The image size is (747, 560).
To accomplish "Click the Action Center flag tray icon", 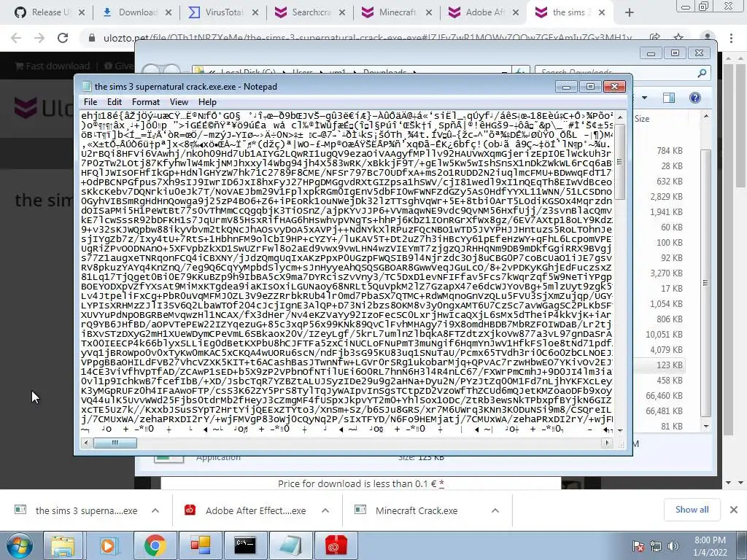I will 638,546.
